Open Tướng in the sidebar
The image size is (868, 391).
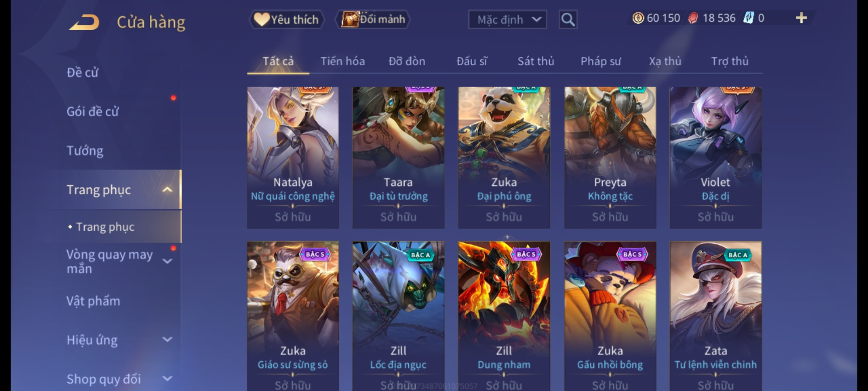(85, 151)
